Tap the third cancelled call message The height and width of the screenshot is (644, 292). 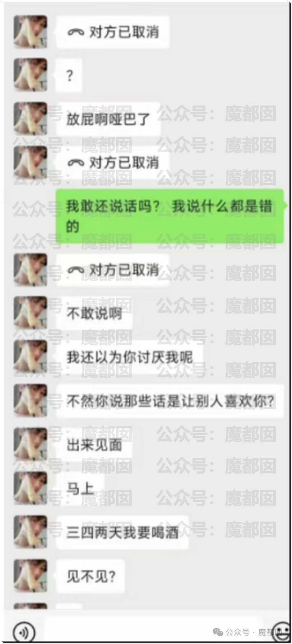pos(113,270)
